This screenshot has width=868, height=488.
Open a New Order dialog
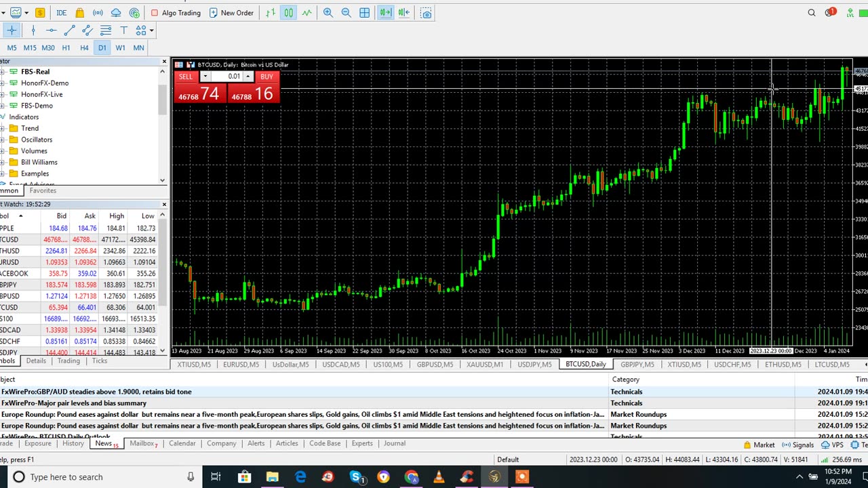(x=231, y=13)
